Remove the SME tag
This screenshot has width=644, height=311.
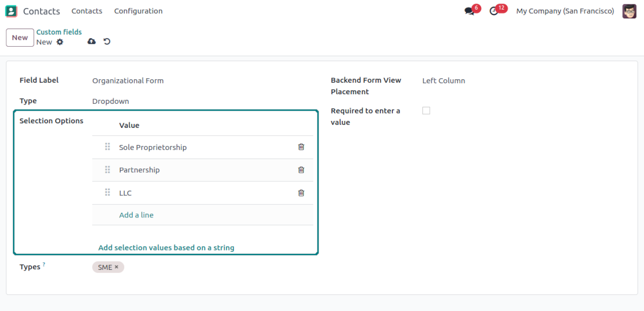(x=116, y=267)
